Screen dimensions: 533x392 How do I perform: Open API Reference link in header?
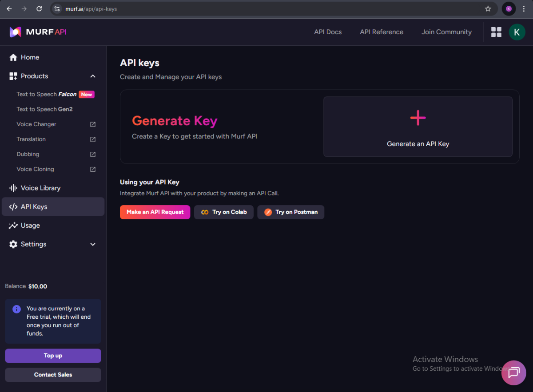(x=382, y=32)
